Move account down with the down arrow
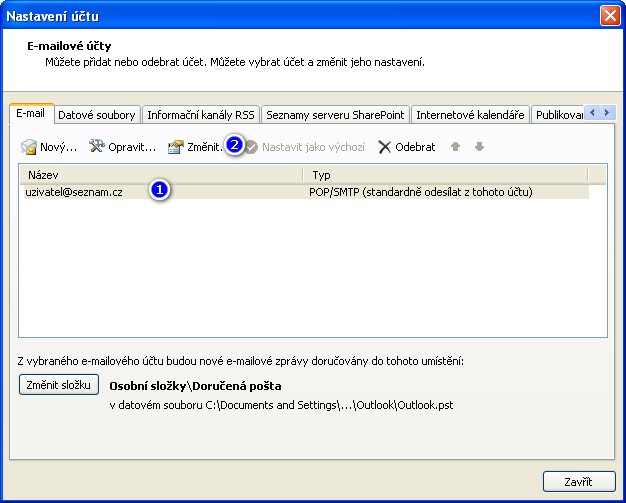This screenshot has height=503, width=626. click(x=480, y=147)
